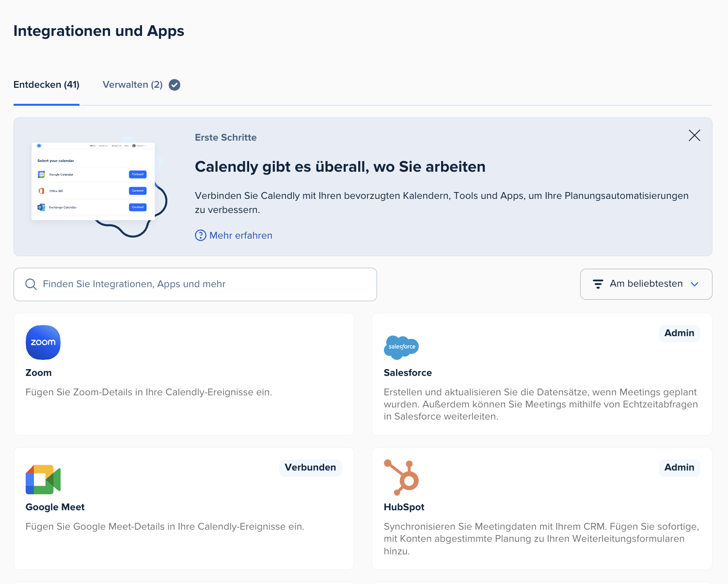Click the Google Meet card description text
The width and height of the screenshot is (728, 584).
pyautogui.click(x=165, y=526)
